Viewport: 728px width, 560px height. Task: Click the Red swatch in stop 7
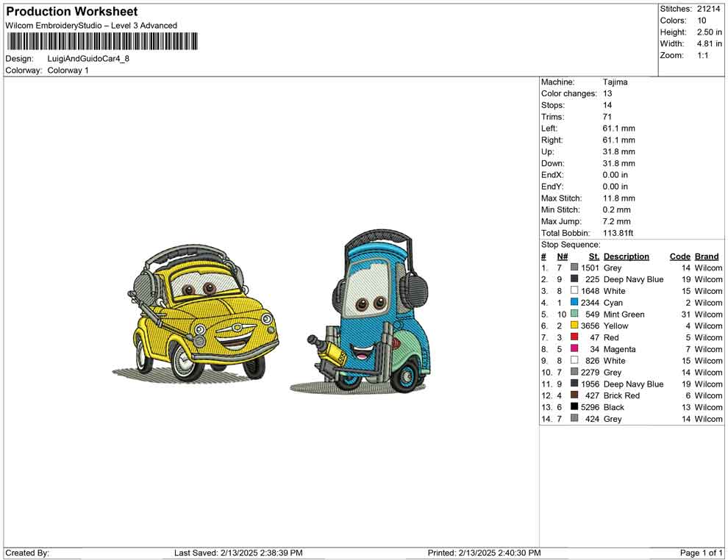574,337
